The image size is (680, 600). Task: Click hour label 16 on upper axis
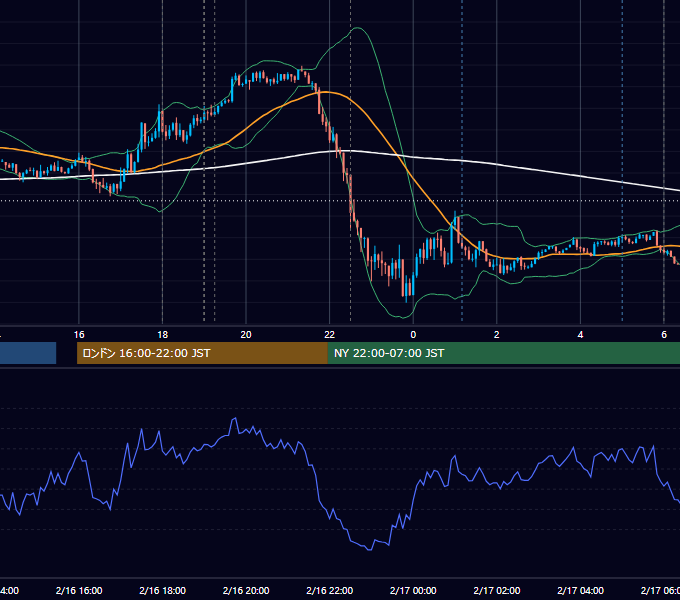[x=79, y=335]
